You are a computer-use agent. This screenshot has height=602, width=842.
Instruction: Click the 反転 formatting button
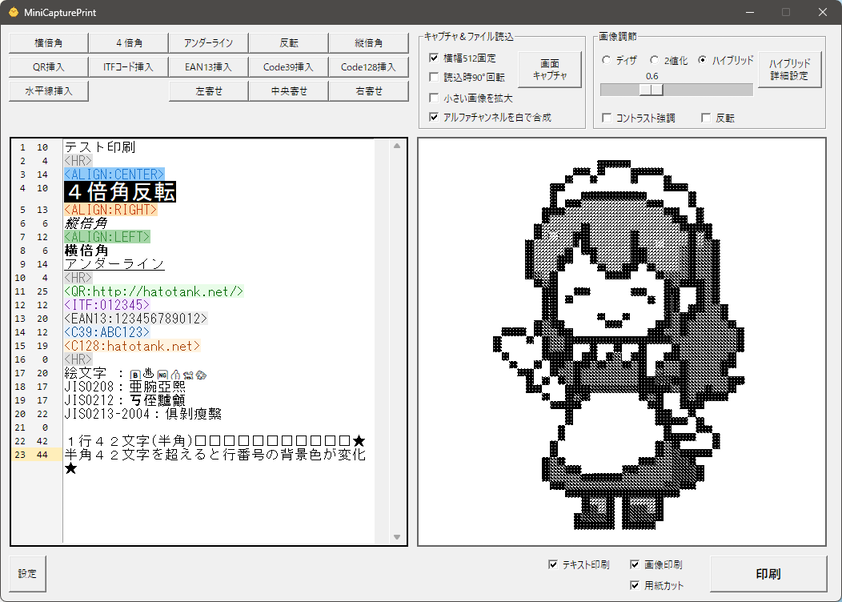pyautogui.click(x=288, y=43)
